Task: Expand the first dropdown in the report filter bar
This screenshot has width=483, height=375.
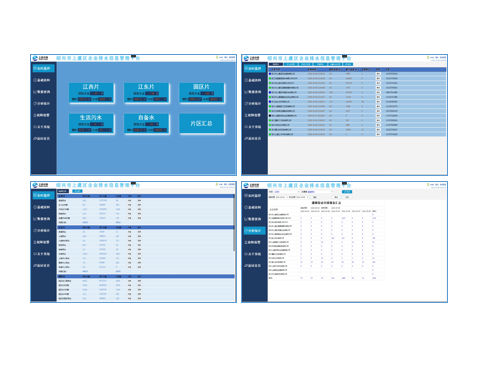Action: [287, 192]
